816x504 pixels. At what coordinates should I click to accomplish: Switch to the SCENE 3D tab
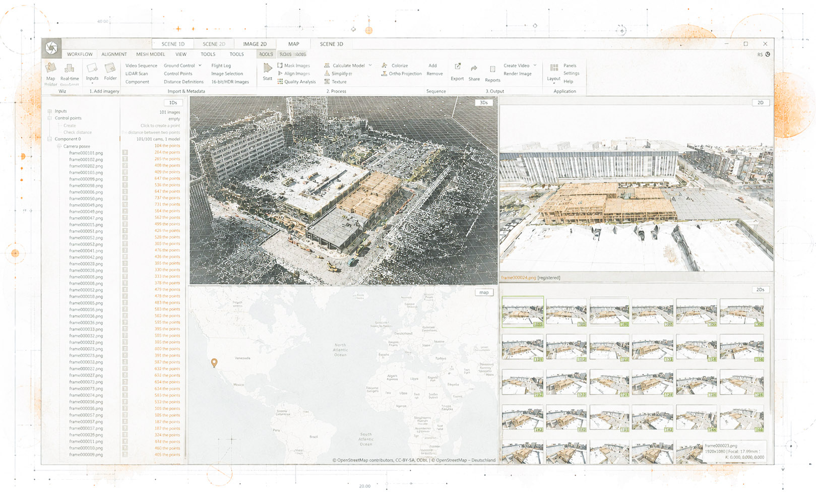(331, 44)
